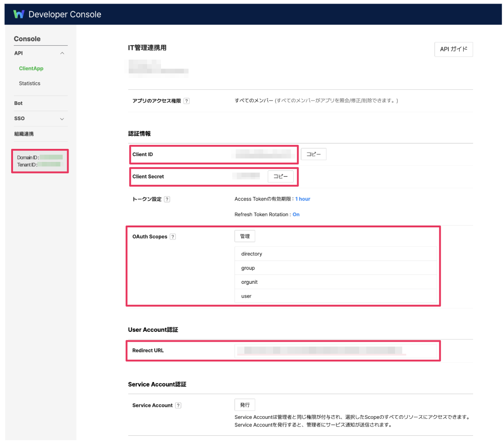Click the SSO sidebar heading
This screenshot has width=504, height=443.
pos(19,118)
